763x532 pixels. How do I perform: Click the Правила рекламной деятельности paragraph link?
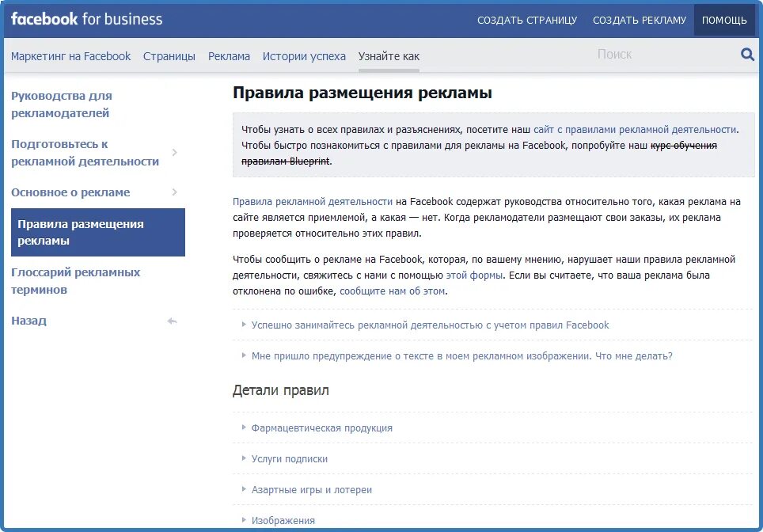(313, 202)
